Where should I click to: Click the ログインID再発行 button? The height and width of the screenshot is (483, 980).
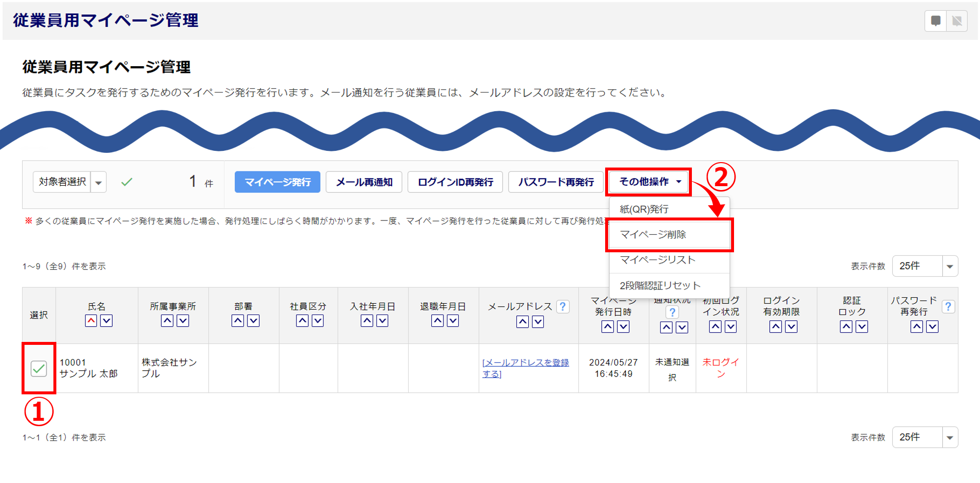455,182
